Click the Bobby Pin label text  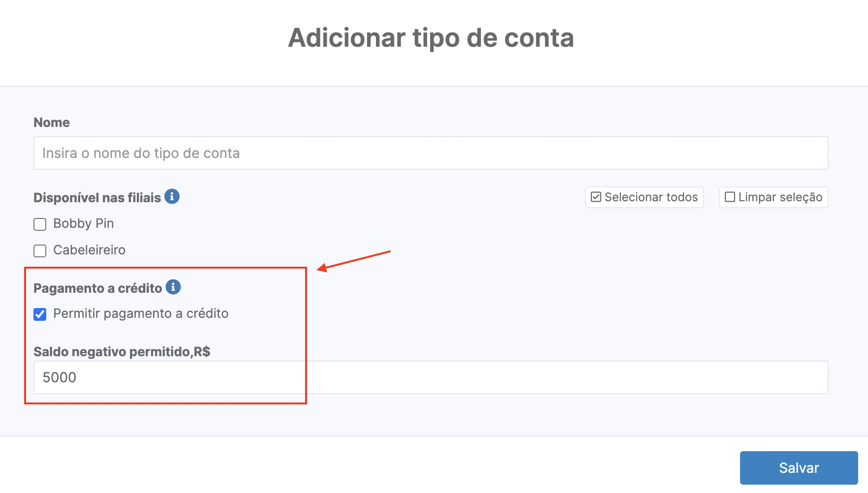pos(84,223)
